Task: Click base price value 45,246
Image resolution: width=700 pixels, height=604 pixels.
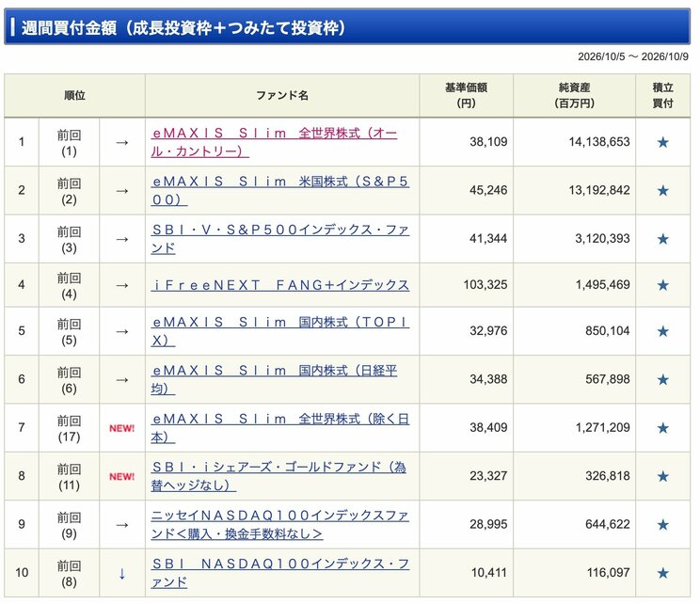Action: pos(488,190)
